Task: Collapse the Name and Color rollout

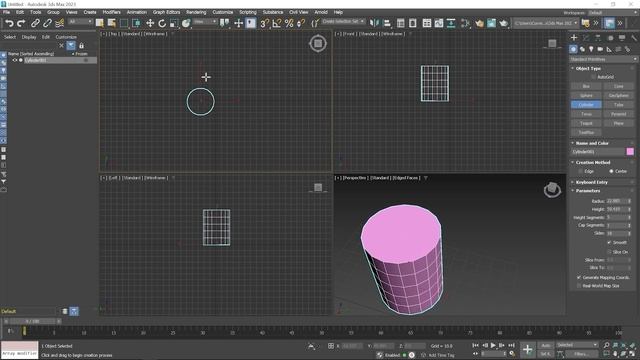Action: (x=592, y=143)
